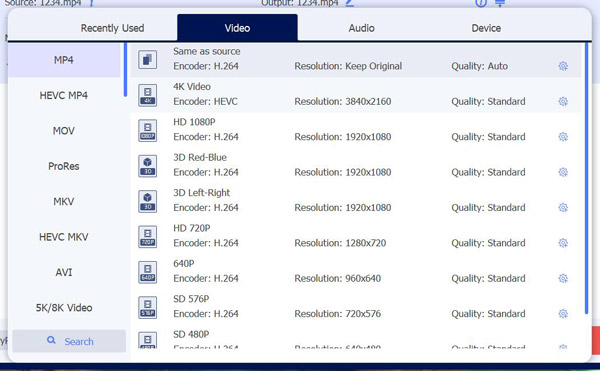Open settings gear for 4K Video preset
This screenshot has width=600, height=371.
(x=563, y=101)
